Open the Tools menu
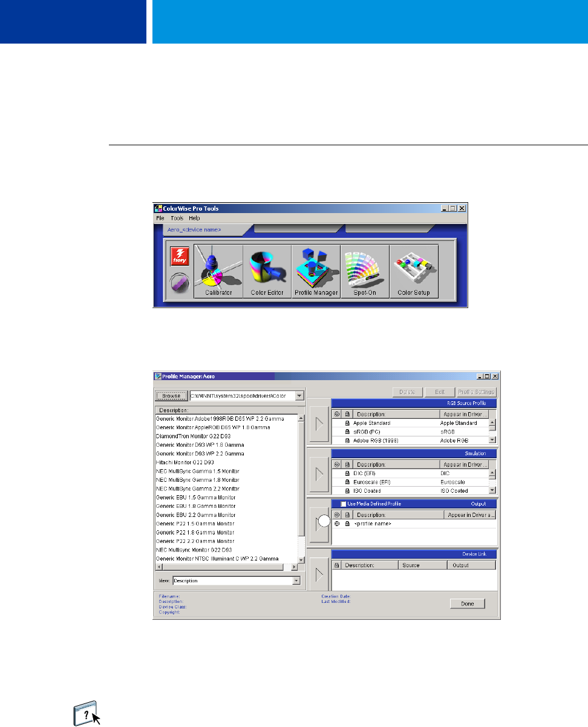 pos(177,218)
